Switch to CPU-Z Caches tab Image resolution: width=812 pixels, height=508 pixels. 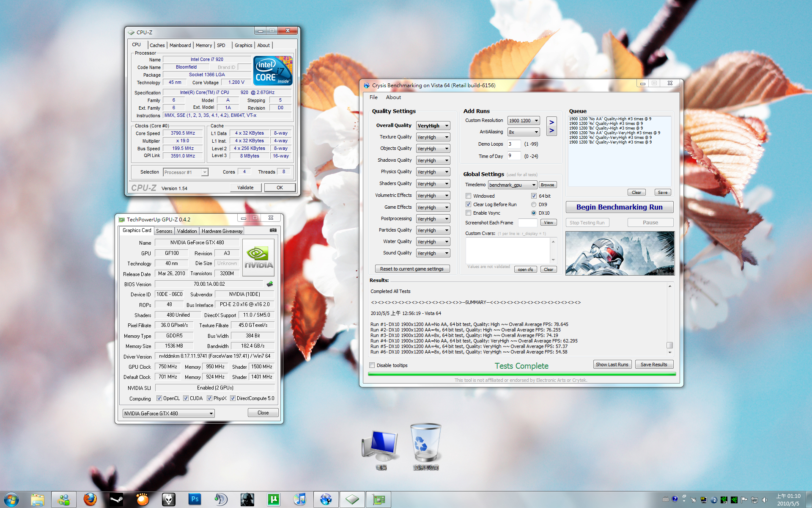click(x=157, y=45)
